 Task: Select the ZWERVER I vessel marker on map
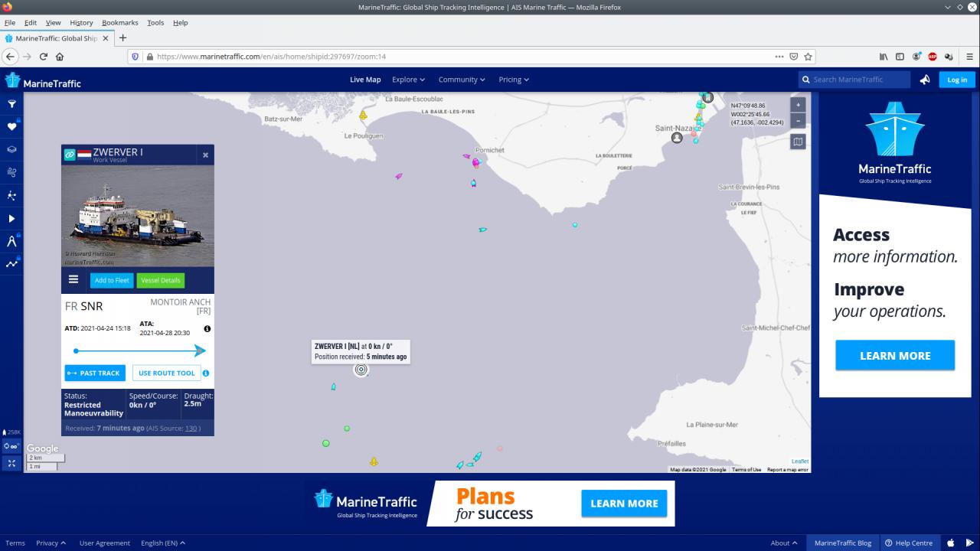pos(361,370)
